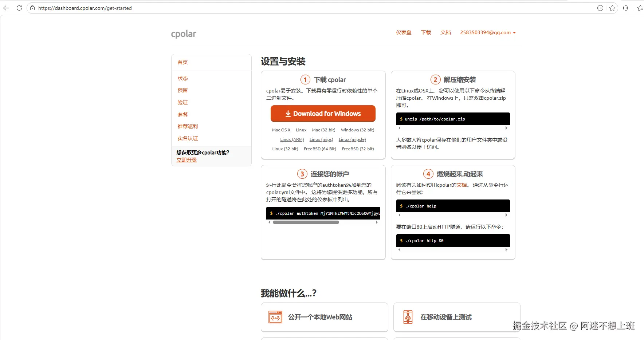The image size is (644, 340).
Task: Add this page to favorites with the star icon
Action: [x=612, y=8]
